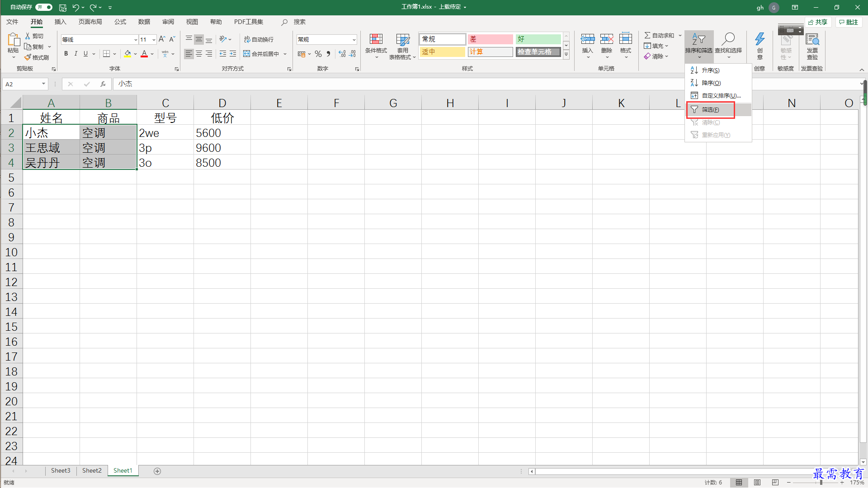Choose Custom Sort menu item
This screenshot has width=868, height=488.
tap(718, 96)
